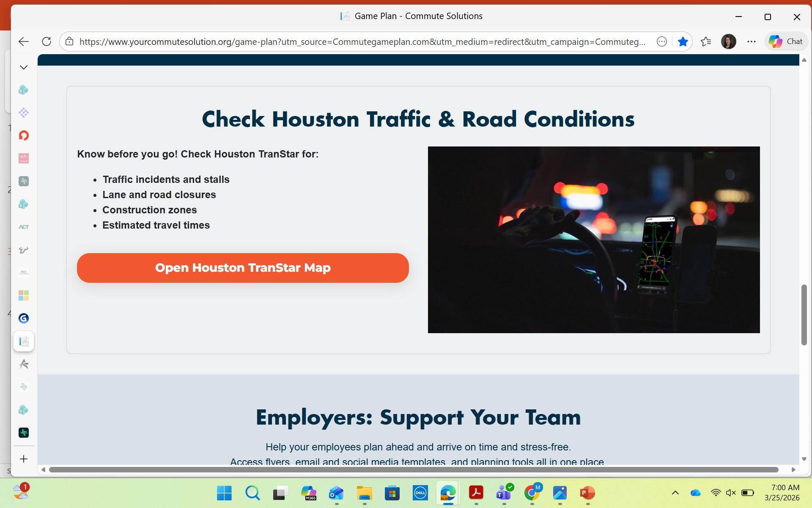Open the favorites list icon

point(705,41)
